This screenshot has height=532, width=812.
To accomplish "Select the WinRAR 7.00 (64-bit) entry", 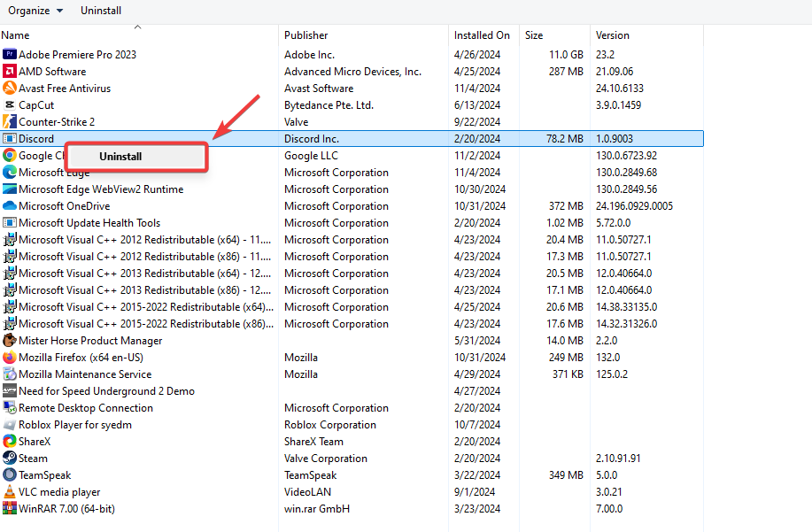I will [x=66, y=509].
